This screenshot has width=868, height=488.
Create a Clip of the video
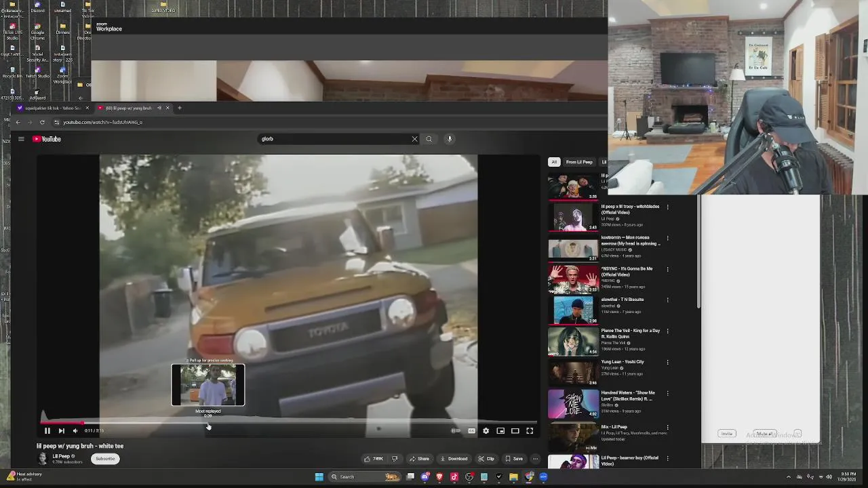click(x=487, y=459)
